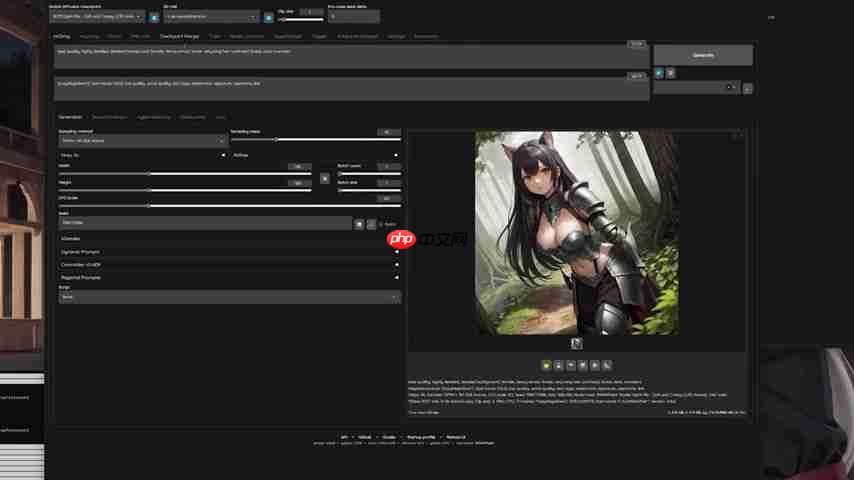The height and width of the screenshot is (480, 854).
Task: Reuse last seed with the recycle icon
Action: tap(371, 224)
